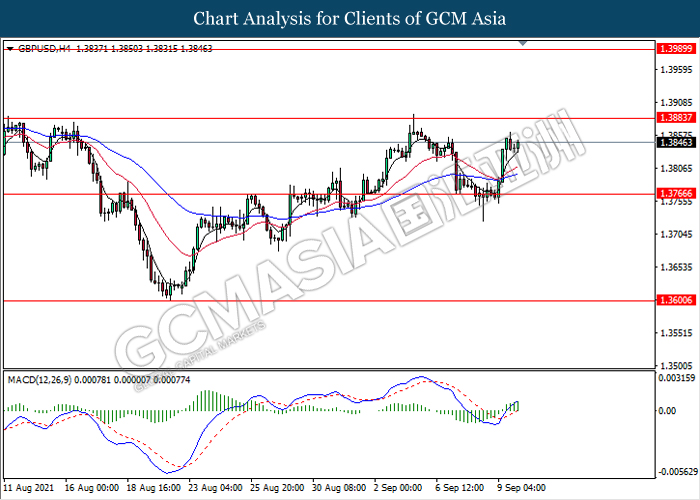Select the 1.39899 resistance price label
Viewport: 700px width, 500px height.
pyautogui.click(x=677, y=49)
